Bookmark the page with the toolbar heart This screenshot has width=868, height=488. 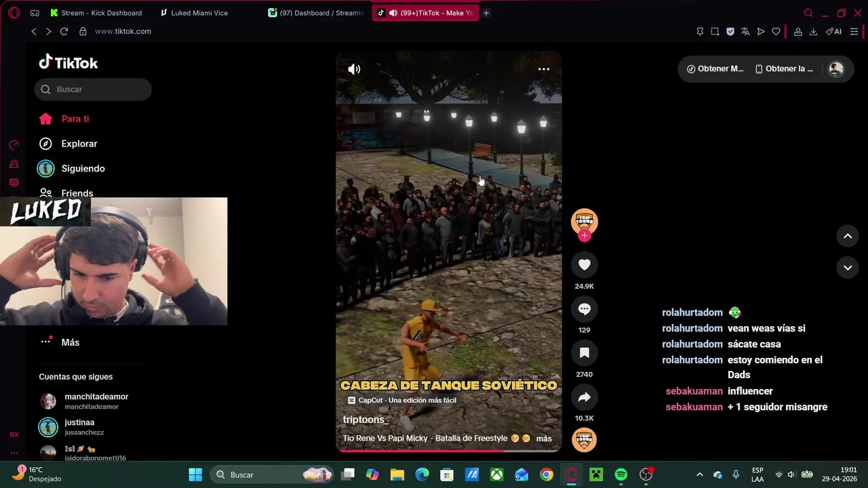click(776, 32)
